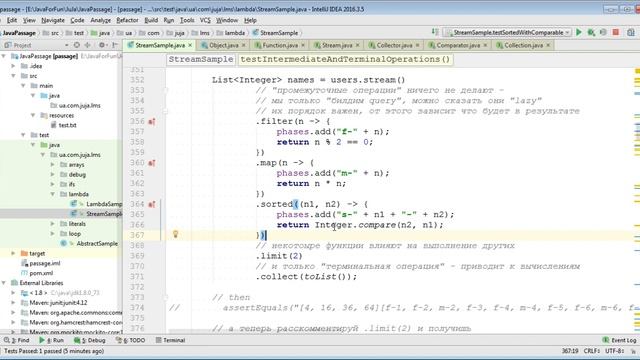Close the Stream.java tab
The image size is (640, 360).
pos(358,45)
